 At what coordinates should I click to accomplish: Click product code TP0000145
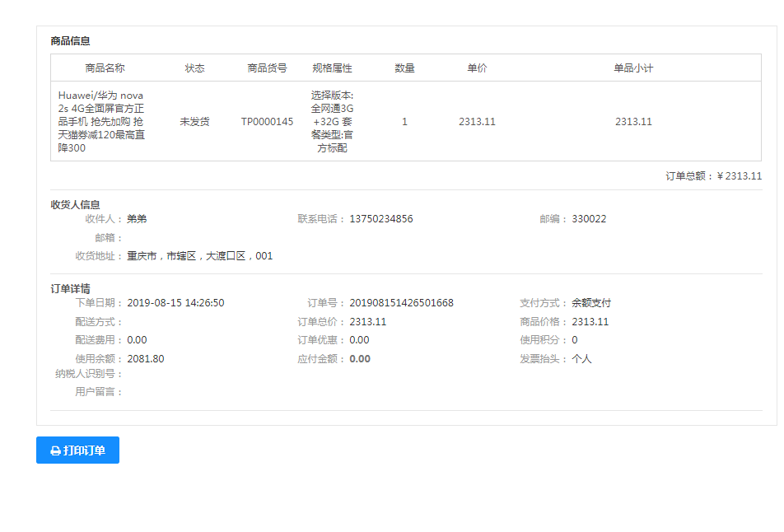[x=267, y=122]
